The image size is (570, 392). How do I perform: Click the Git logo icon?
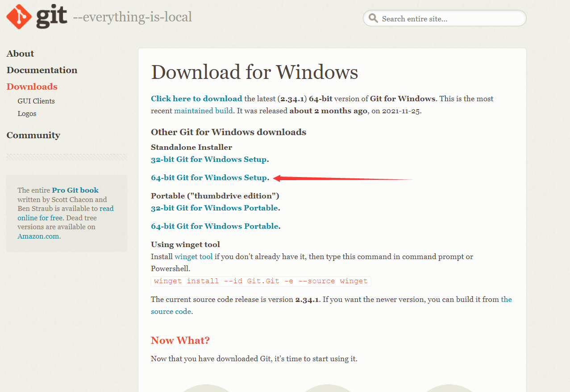coord(19,17)
